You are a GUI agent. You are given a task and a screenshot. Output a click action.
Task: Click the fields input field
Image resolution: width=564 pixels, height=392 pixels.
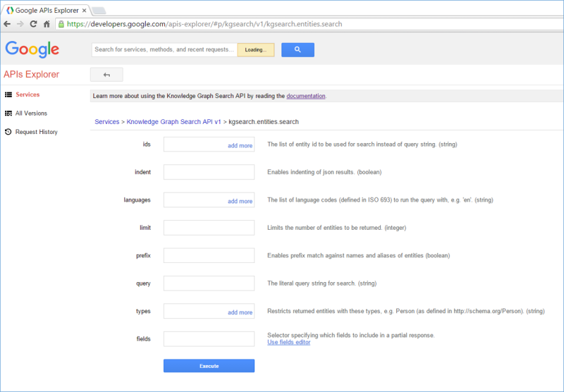point(209,339)
